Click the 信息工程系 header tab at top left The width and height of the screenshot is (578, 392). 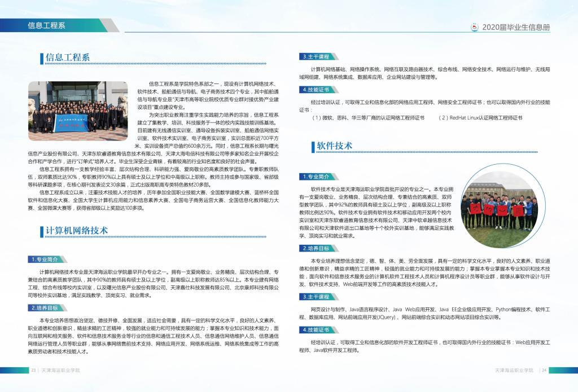[x=46, y=25]
